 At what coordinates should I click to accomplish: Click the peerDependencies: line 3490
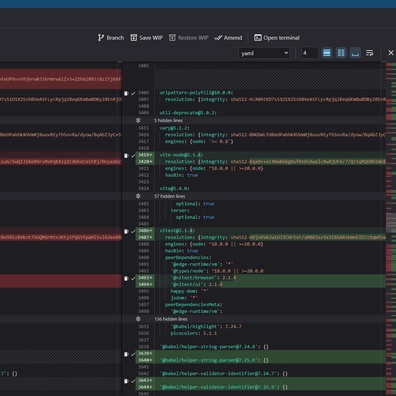click(x=188, y=257)
